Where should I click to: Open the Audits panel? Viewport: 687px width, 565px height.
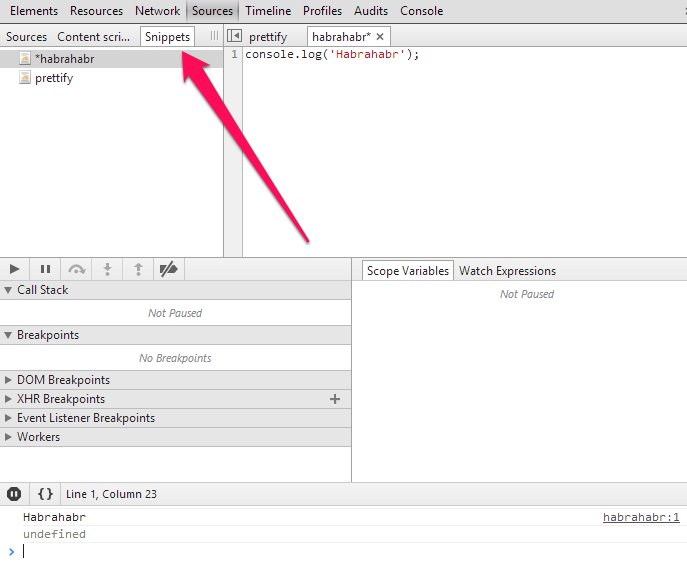click(371, 11)
